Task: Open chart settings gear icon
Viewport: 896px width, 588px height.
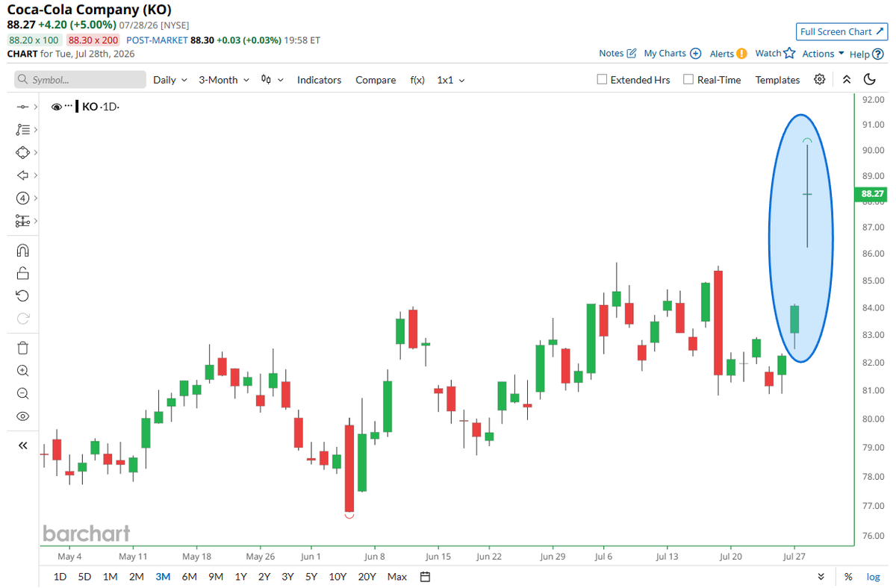Action: click(820, 80)
